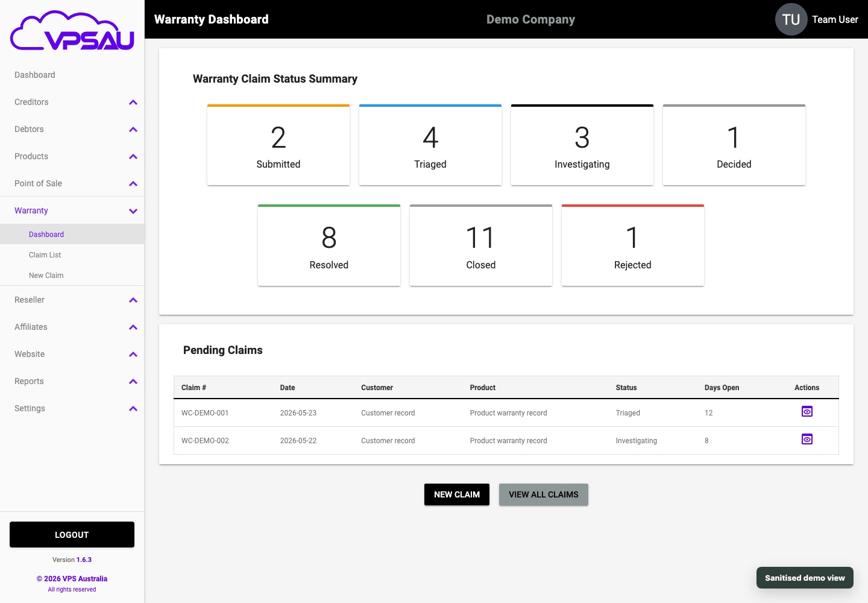Image resolution: width=868 pixels, height=603 pixels.
Task: Click version number 1.6.3
Action: pos(84,560)
